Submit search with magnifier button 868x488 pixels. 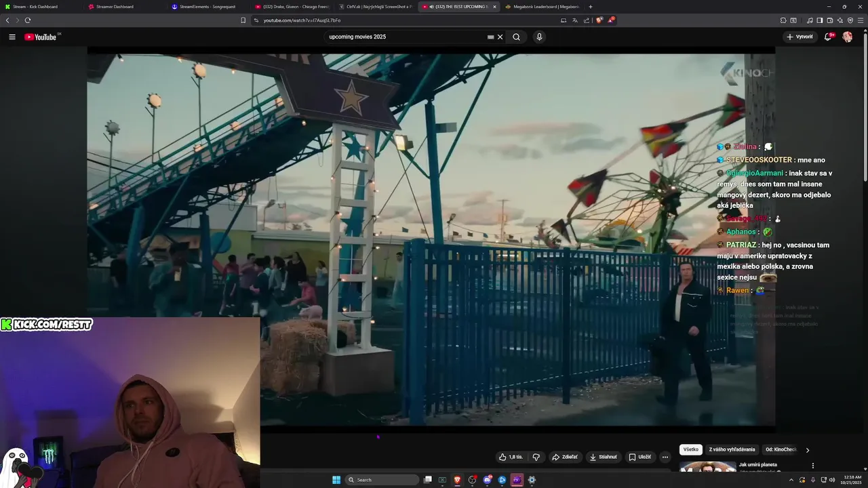click(516, 37)
